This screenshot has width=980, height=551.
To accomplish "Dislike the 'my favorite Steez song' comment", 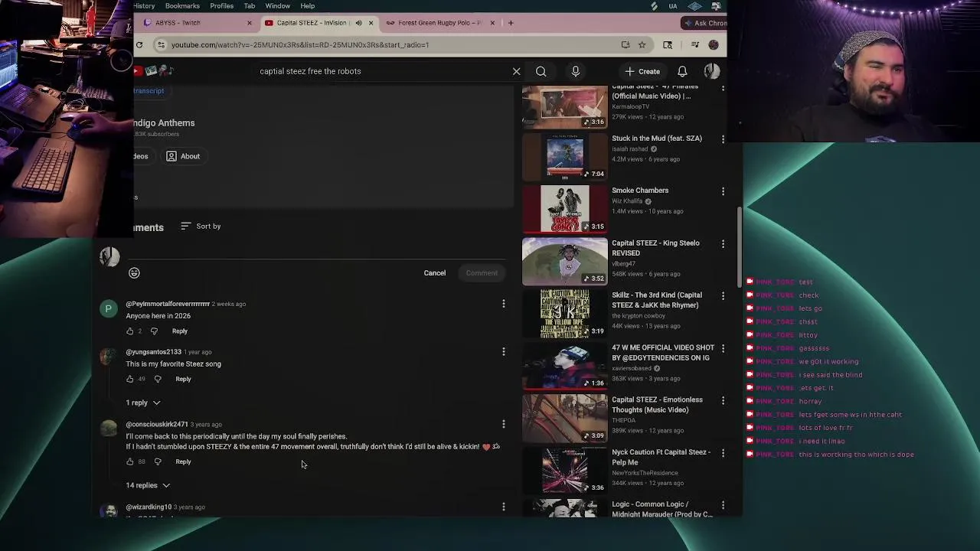I will coord(158,380).
